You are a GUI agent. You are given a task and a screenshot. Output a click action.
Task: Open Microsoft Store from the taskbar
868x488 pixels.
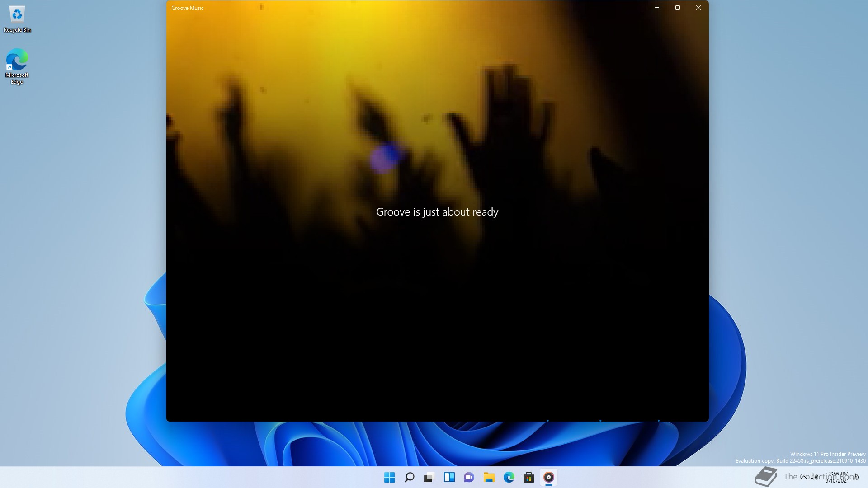[528, 477]
